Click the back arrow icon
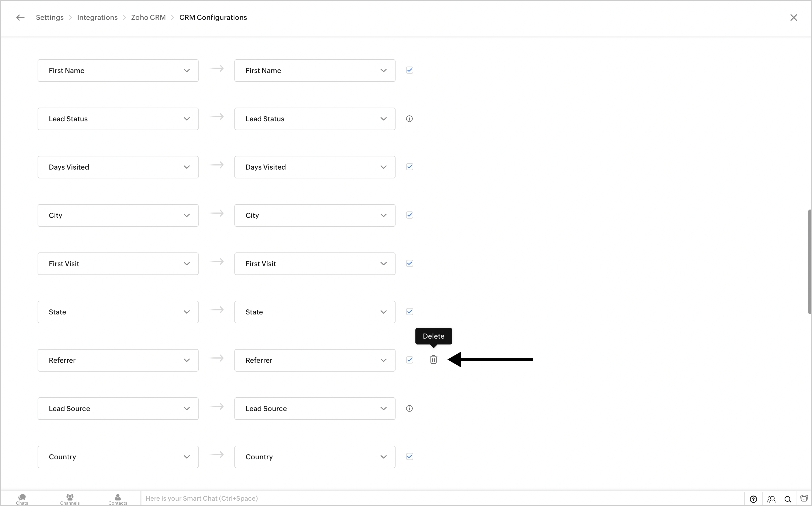Viewport: 812px width, 506px height. 20,17
